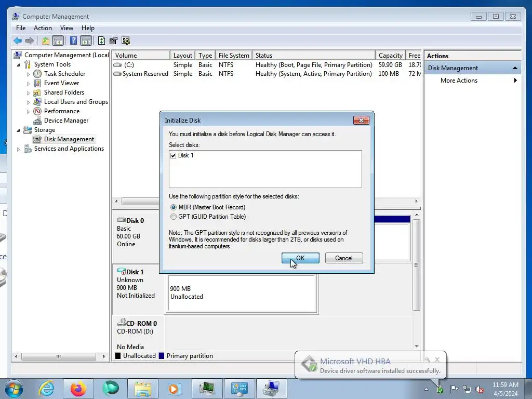
Task: Click the disk view vertical scrollbar thumb
Action: click(416, 264)
